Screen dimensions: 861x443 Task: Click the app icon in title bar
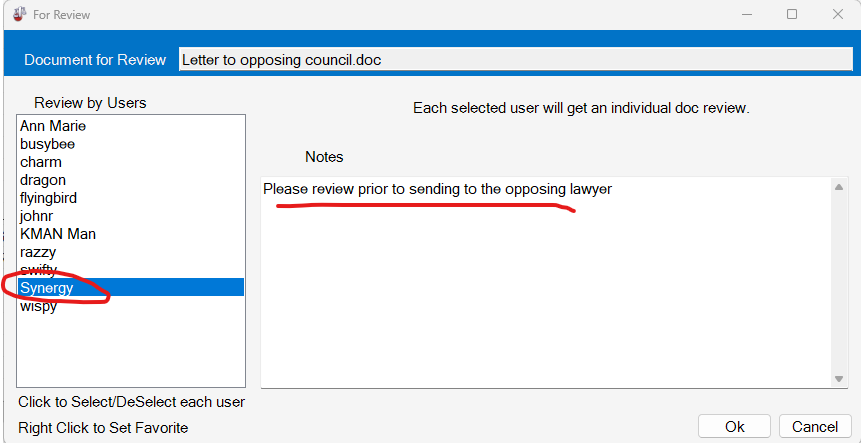[x=18, y=14]
